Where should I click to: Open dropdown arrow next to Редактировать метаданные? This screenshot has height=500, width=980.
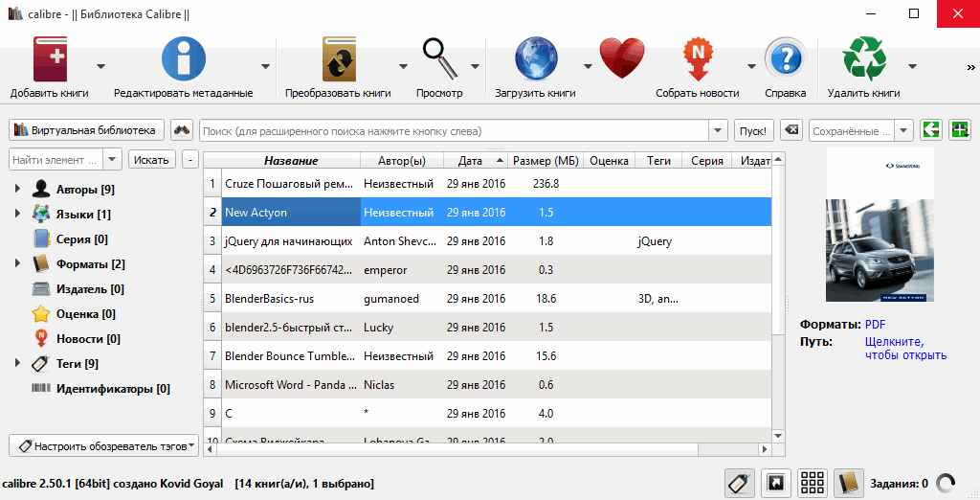coord(265,66)
